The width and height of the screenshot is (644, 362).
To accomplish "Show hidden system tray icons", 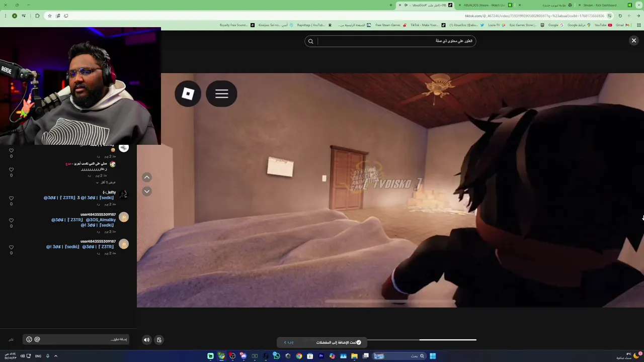I will (x=55, y=356).
